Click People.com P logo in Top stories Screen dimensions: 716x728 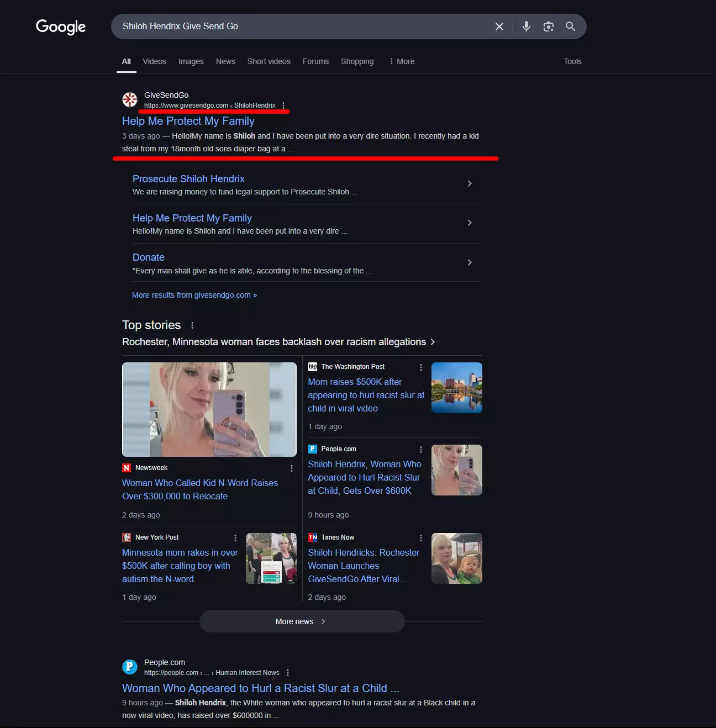click(x=313, y=449)
